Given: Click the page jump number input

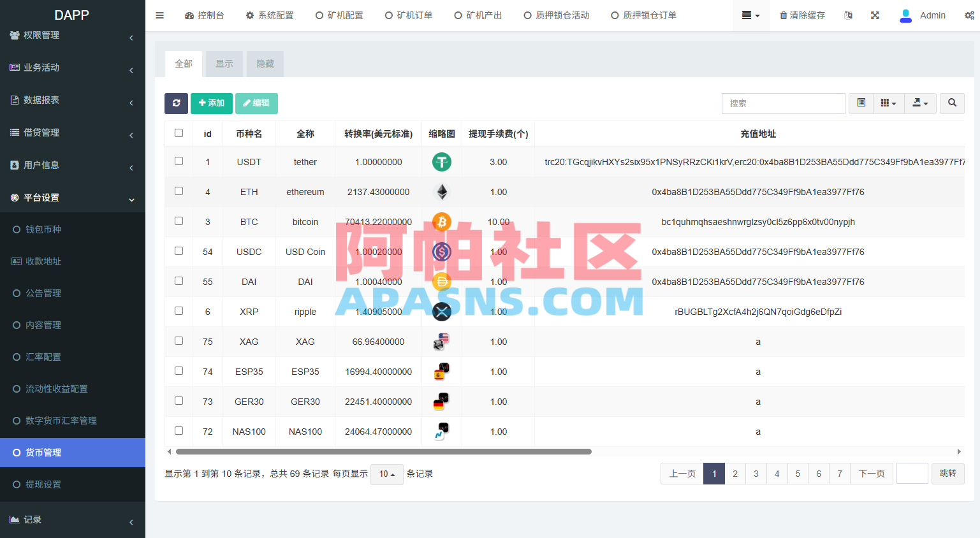Looking at the screenshot, I should [912, 474].
